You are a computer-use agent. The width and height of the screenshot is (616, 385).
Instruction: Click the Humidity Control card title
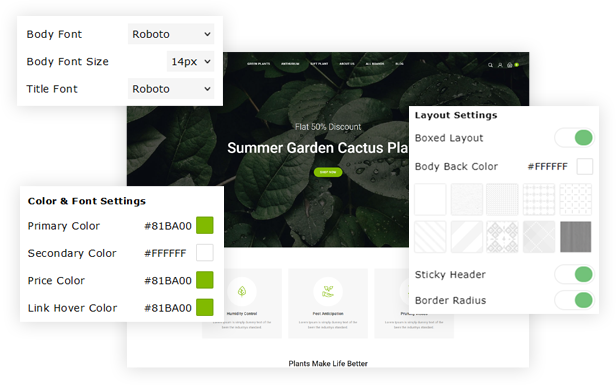tap(242, 314)
